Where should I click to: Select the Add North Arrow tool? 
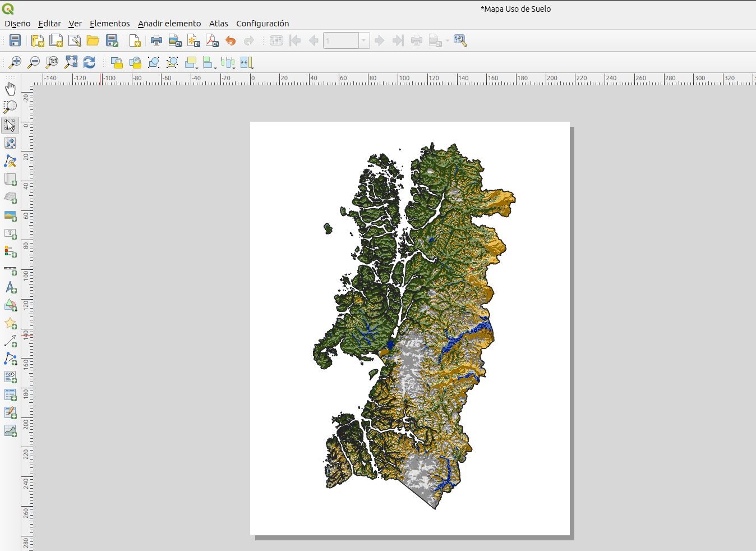[10, 287]
